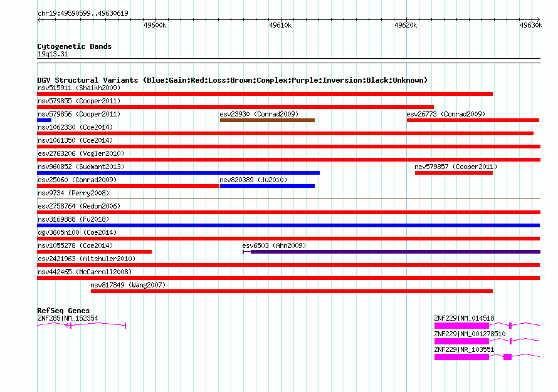The image size is (558, 392).
Task: Click the 19q13.31 cytogenetic band bar
Action: point(288,61)
